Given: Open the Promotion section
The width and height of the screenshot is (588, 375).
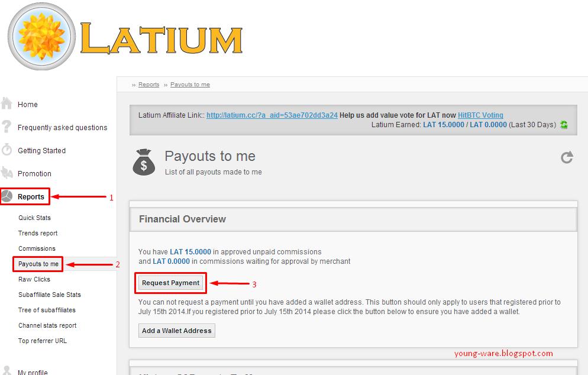Looking at the screenshot, I should 34,174.
